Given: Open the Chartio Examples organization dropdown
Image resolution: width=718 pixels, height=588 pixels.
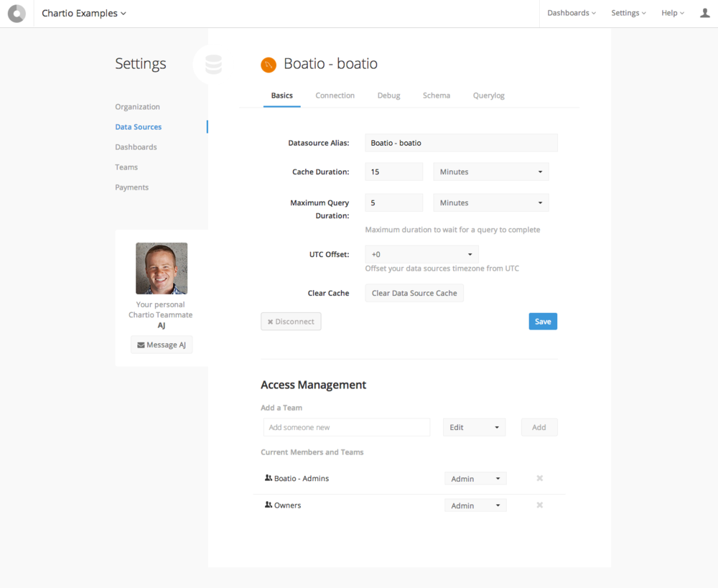Looking at the screenshot, I should [x=84, y=13].
